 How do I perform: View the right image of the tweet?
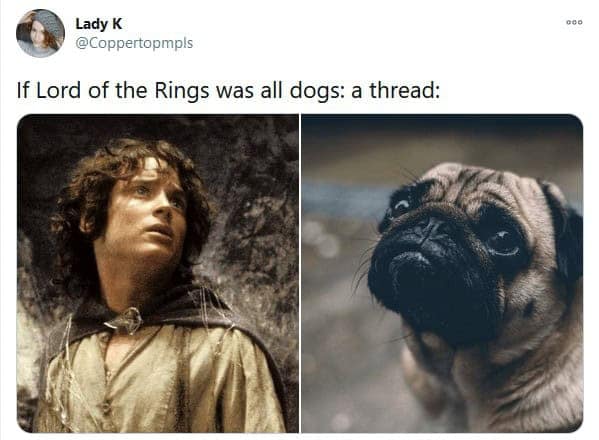(442, 273)
